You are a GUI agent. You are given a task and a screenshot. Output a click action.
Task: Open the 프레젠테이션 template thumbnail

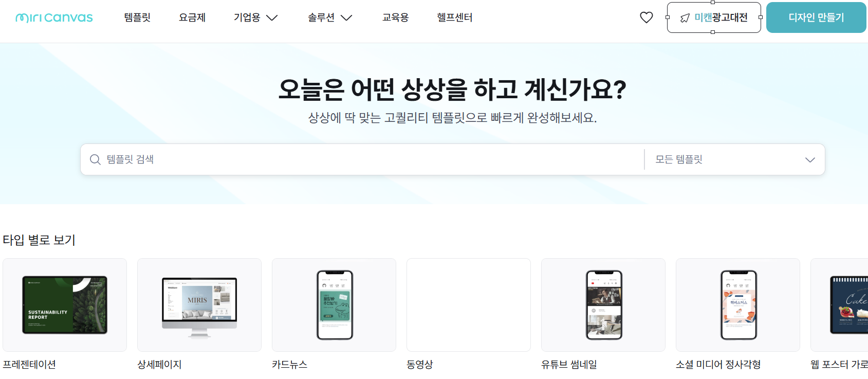(65, 305)
